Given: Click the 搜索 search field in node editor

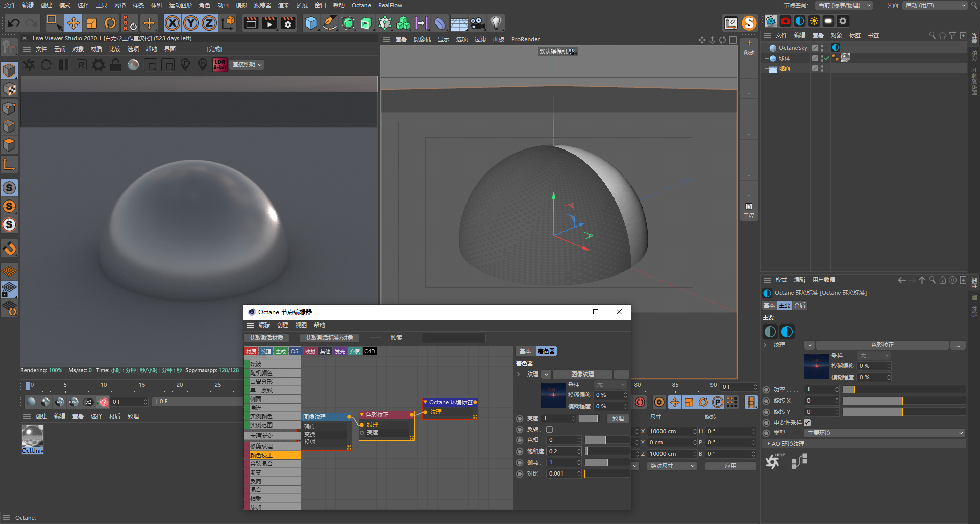Looking at the screenshot, I should (453, 338).
